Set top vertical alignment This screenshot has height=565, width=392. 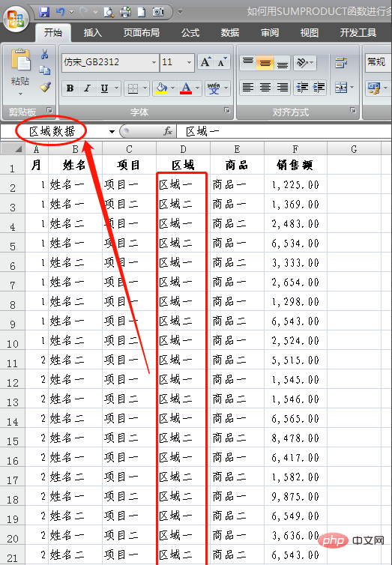point(248,63)
